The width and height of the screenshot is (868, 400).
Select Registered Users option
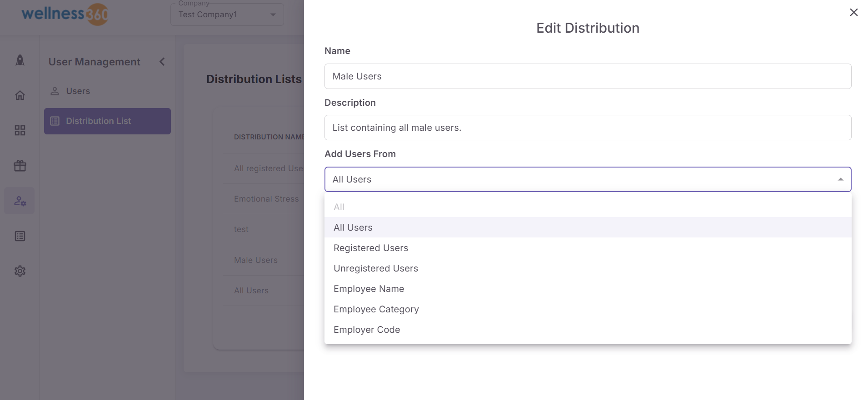click(x=371, y=248)
